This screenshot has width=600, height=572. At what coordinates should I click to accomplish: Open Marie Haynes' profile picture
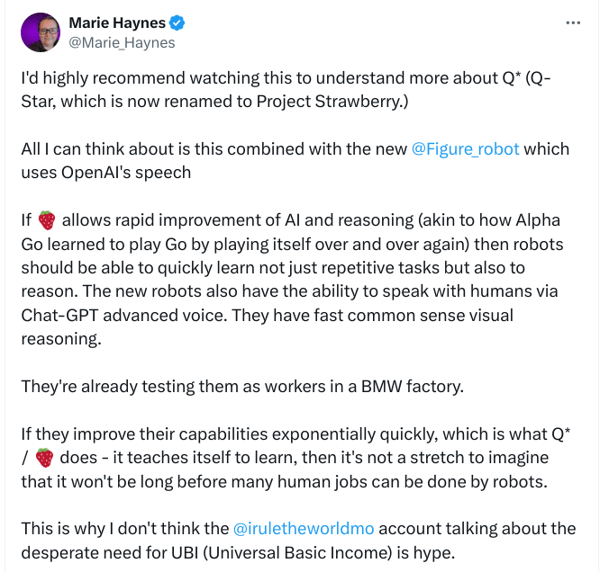(x=39, y=32)
